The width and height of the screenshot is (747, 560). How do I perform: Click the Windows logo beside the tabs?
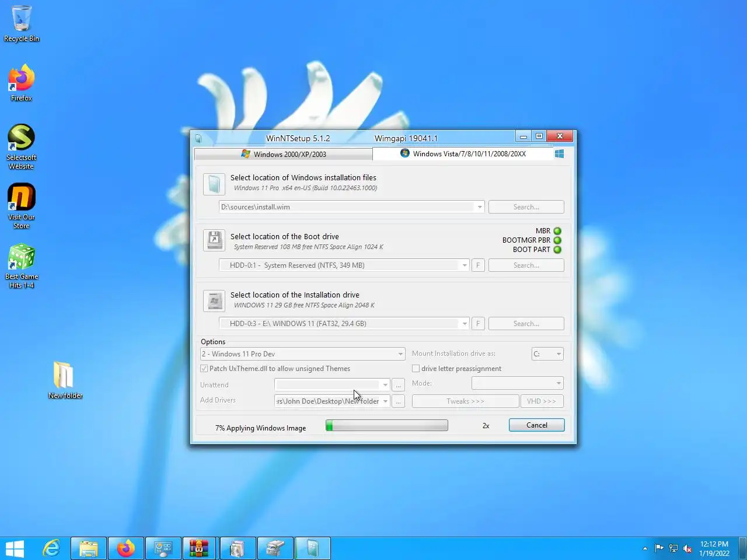[x=559, y=153]
